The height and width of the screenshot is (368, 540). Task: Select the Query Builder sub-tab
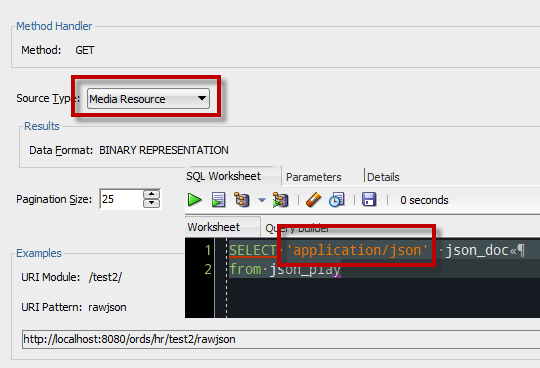[x=297, y=228]
